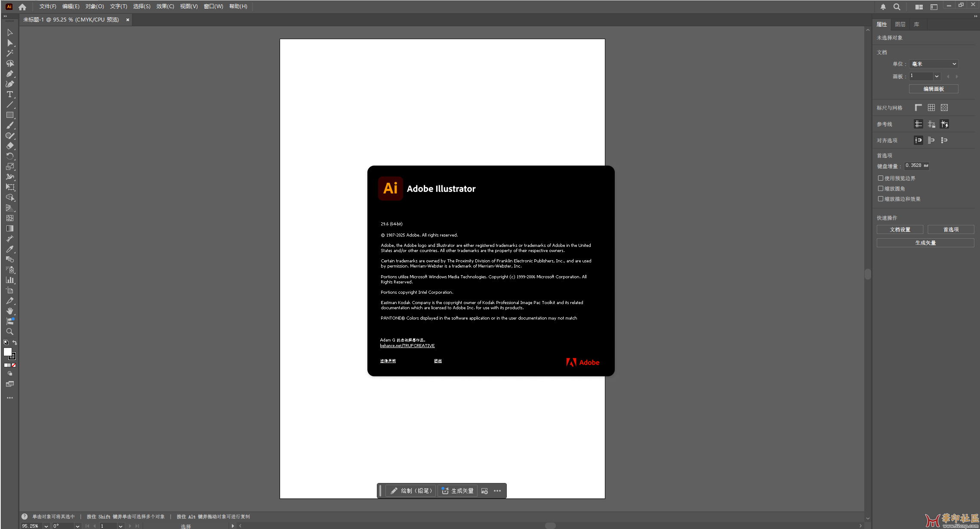Open notifications bell icon

click(883, 7)
